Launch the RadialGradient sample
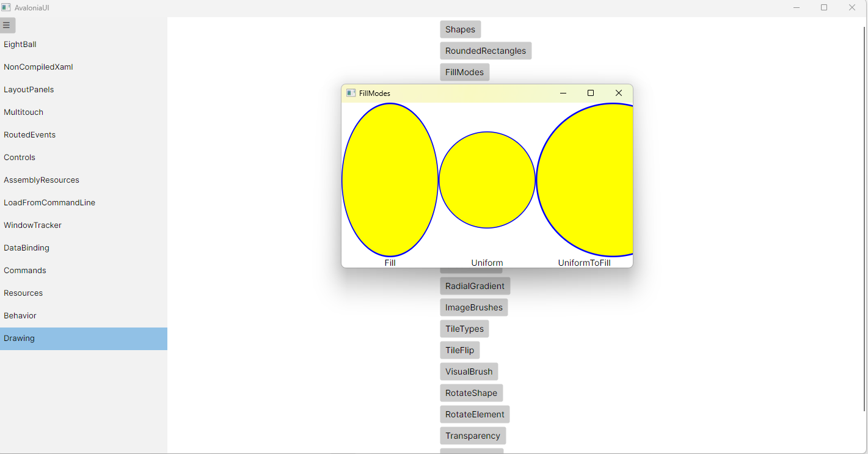The height and width of the screenshot is (454, 868). pos(475,286)
